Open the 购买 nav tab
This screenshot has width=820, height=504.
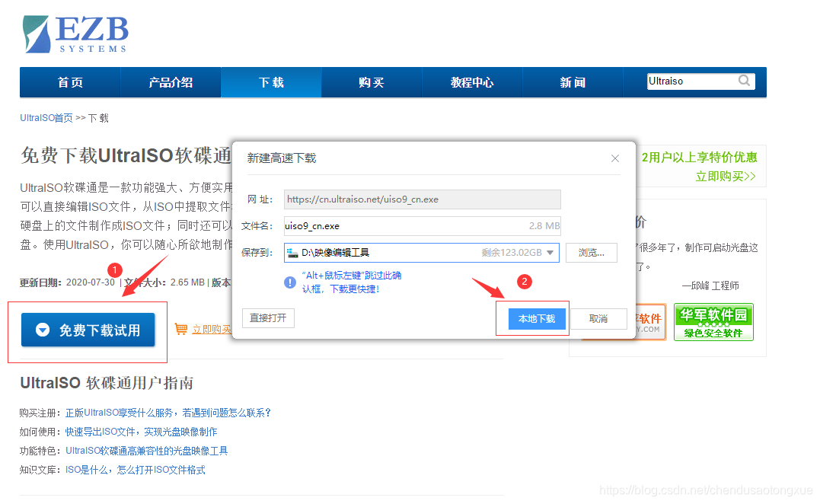[372, 82]
